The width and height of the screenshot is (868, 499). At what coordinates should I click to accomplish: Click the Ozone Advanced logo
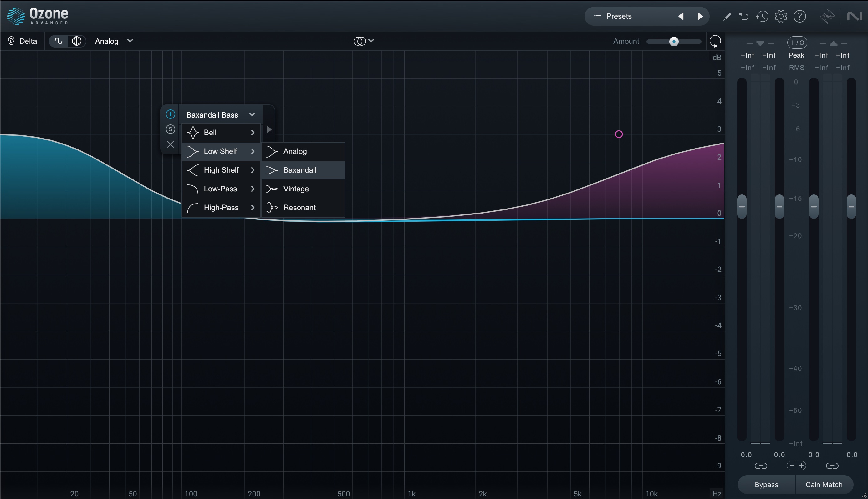click(38, 16)
